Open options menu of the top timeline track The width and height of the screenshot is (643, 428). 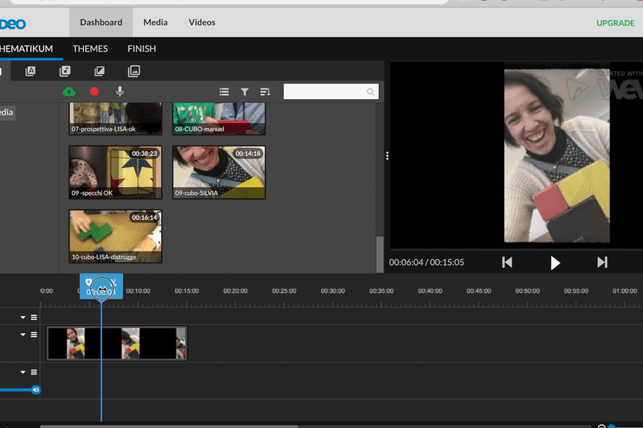(34, 317)
